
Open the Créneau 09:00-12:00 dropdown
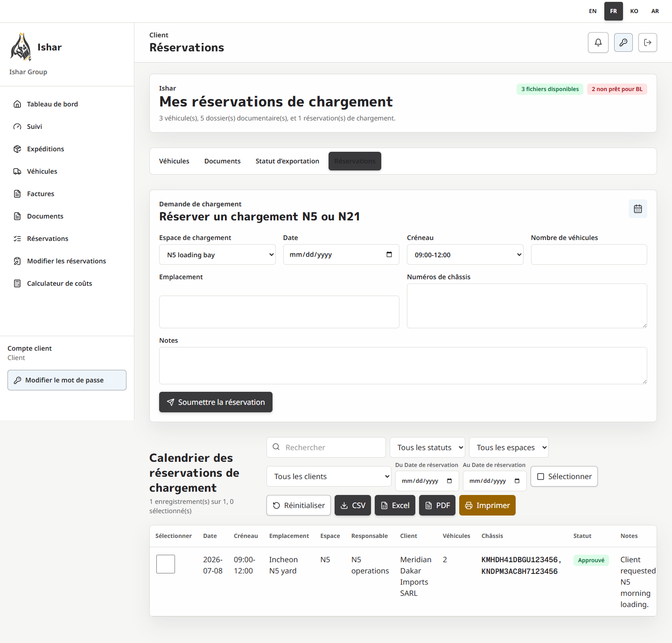click(465, 254)
